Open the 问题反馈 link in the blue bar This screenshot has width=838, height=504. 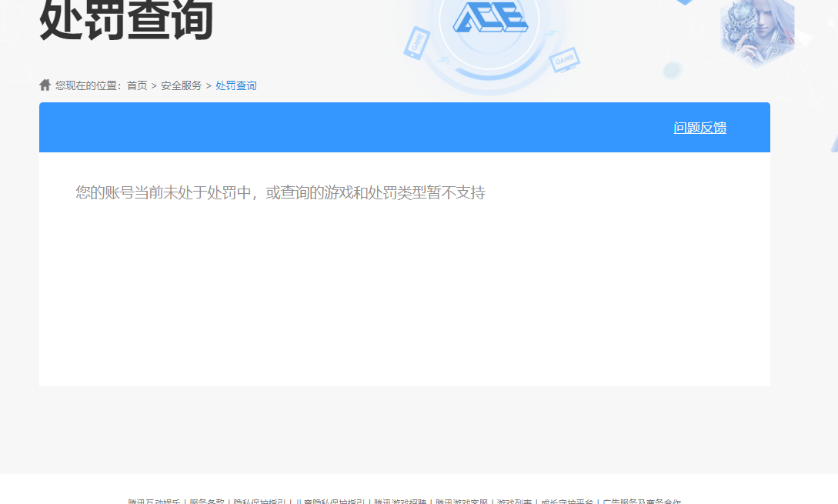699,128
